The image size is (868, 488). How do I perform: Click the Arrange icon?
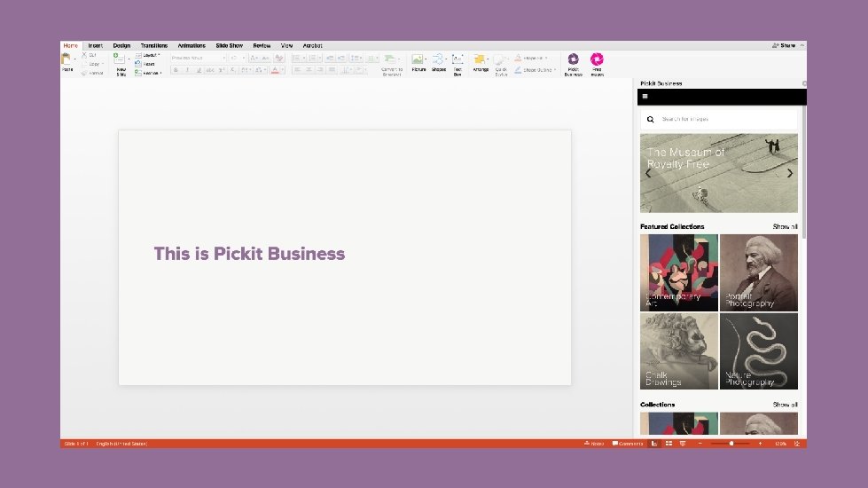[480, 59]
